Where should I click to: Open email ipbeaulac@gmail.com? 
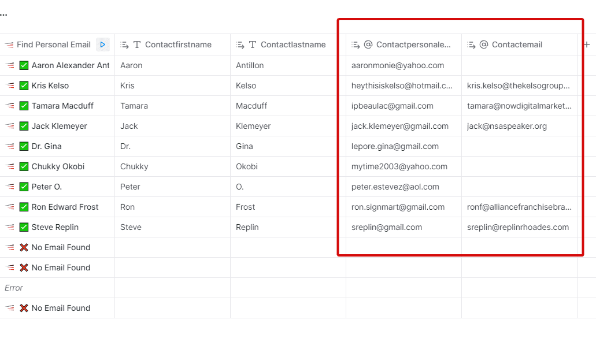pyautogui.click(x=393, y=106)
